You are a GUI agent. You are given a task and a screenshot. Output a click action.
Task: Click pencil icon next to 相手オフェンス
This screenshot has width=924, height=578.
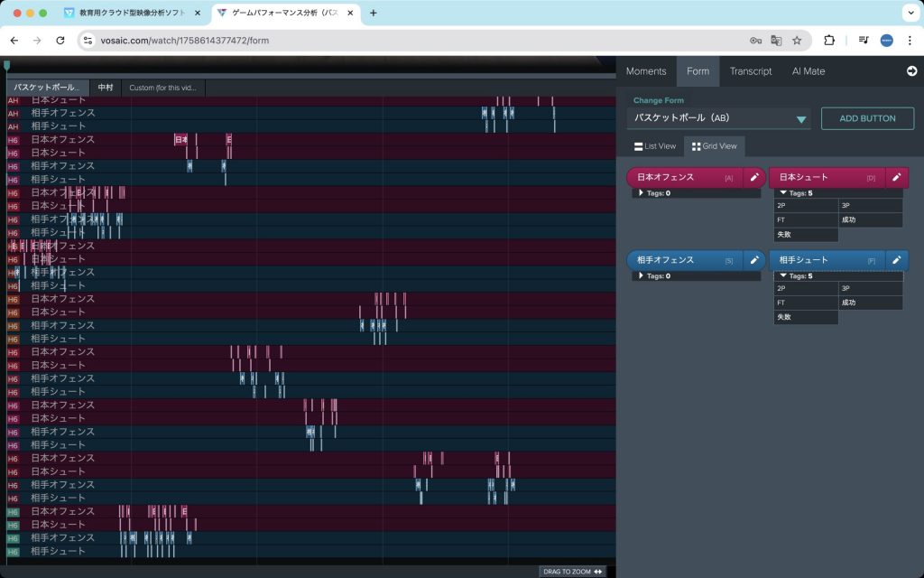click(754, 260)
